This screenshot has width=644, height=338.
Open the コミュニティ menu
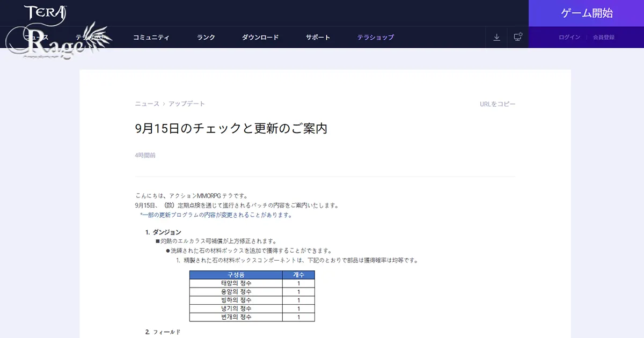point(151,38)
